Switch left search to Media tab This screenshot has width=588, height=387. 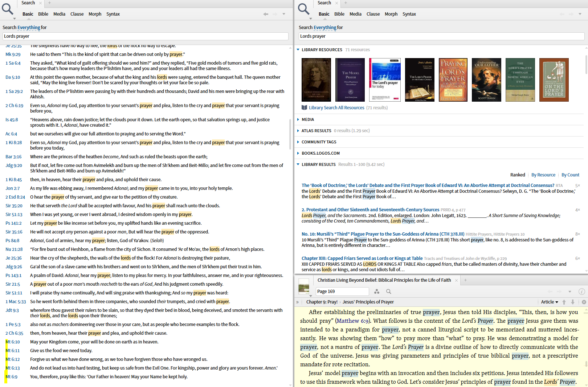tap(59, 14)
